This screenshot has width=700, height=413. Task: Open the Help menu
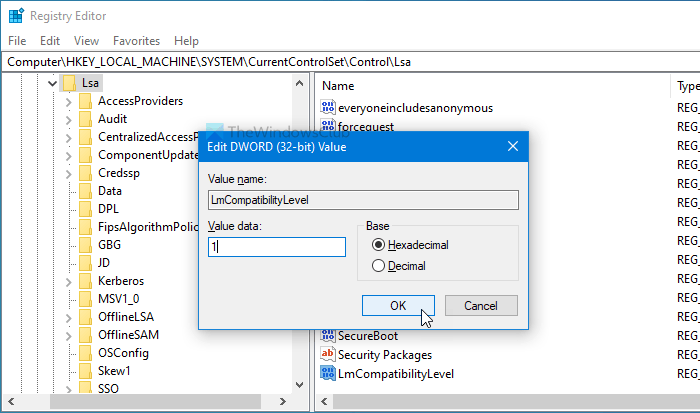click(x=186, y=41)
